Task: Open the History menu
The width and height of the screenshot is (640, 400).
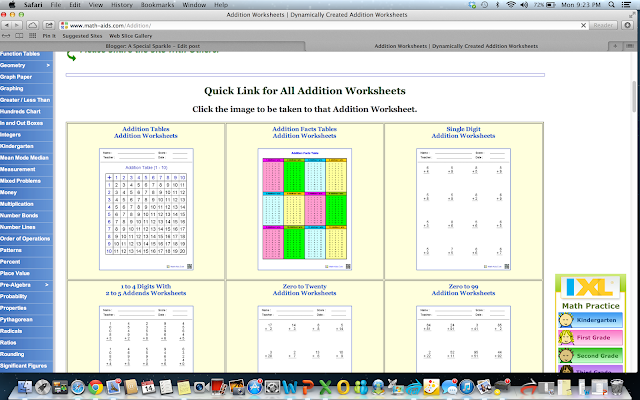Action: [122, 5]
